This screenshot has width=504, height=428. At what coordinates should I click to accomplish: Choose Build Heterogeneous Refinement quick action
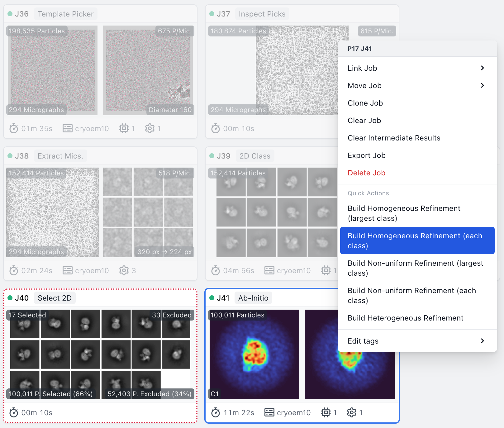pos(405,318)
